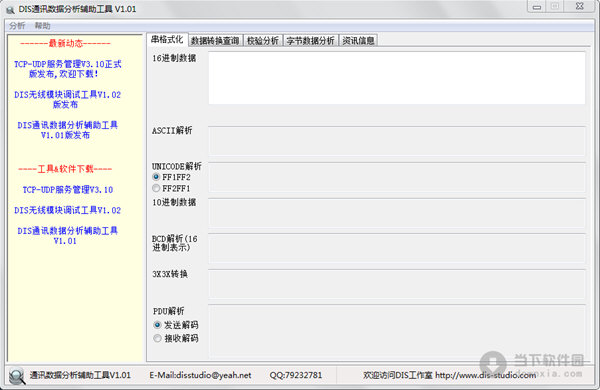This screenshot has width=600, height=390.
Task: Open the 校验分析 tab
Action: click(263, 41)
